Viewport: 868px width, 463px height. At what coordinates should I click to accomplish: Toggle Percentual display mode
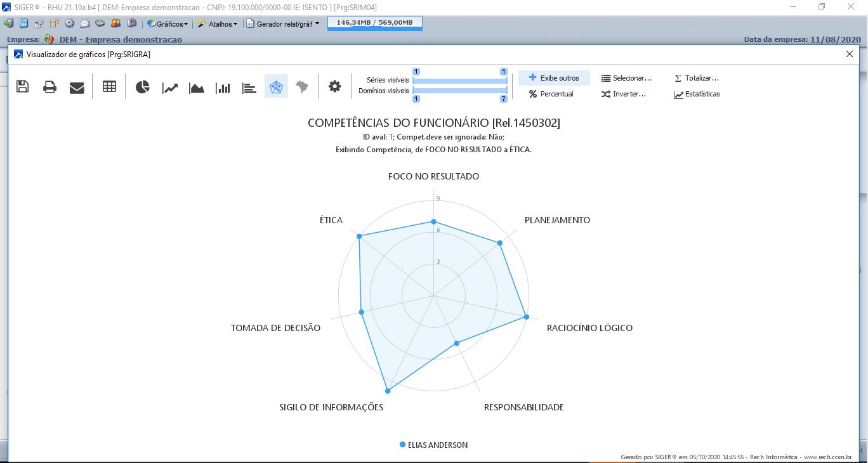[x=551, y=94]
